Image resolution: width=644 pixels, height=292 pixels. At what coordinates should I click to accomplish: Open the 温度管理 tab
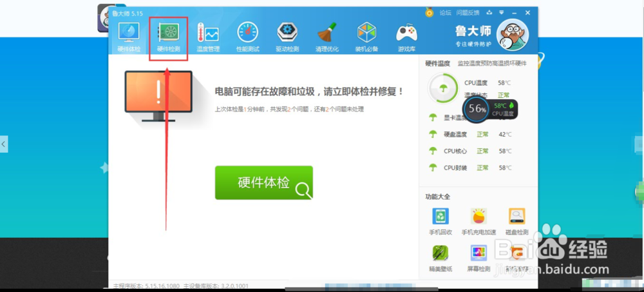pyautogui.click(x=208, y=37)
